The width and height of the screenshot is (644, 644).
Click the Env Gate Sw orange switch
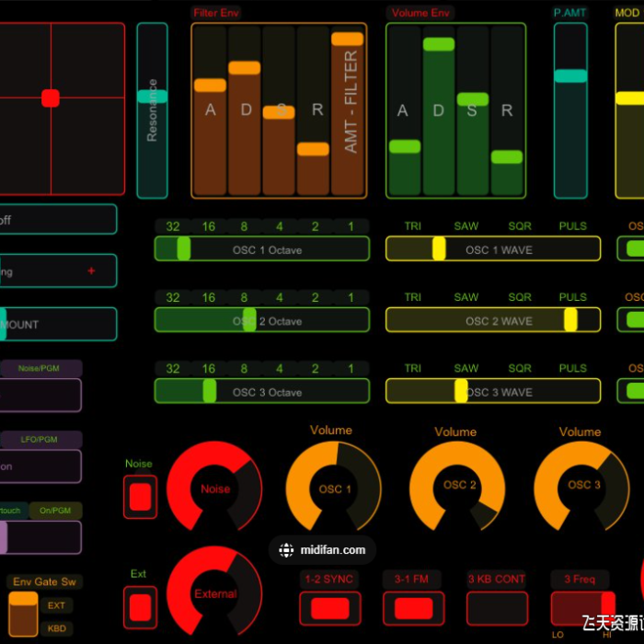tap(23, 611)
